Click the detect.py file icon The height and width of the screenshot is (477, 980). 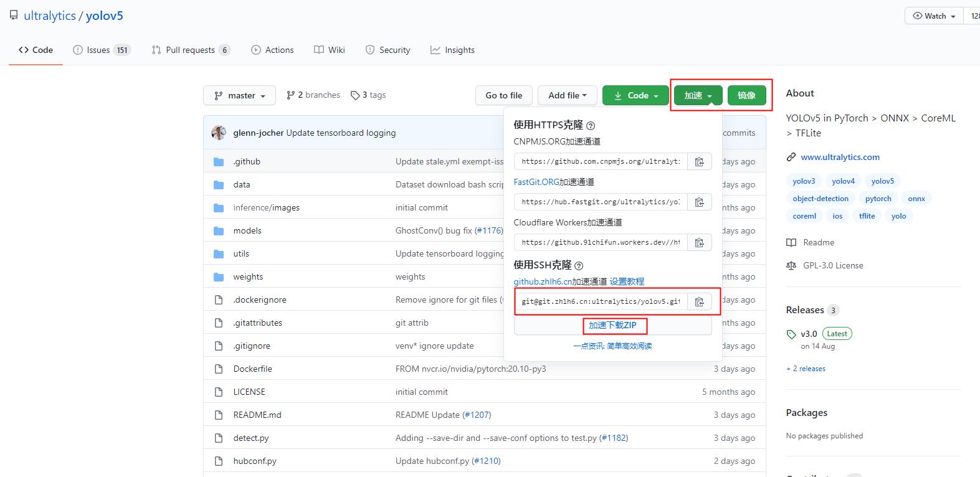[x=219, y=438]
